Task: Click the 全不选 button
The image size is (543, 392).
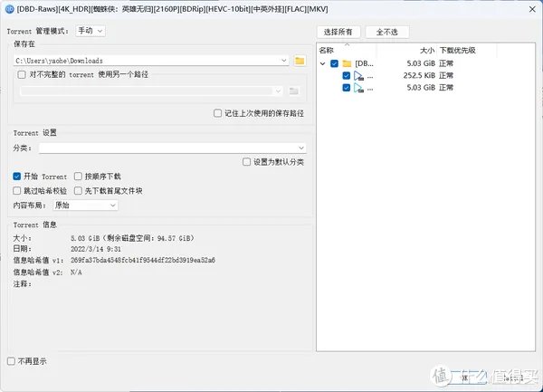Action: click(x=387, y=33)
